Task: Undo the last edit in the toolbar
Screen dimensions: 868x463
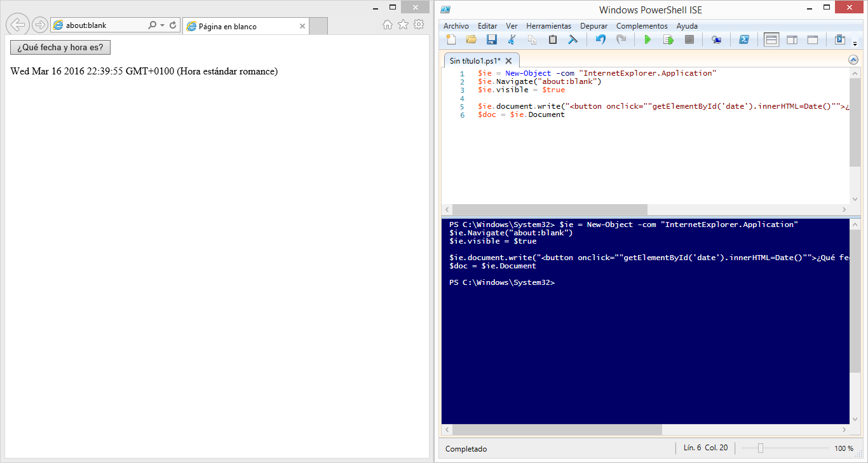Action: (600, 40)
